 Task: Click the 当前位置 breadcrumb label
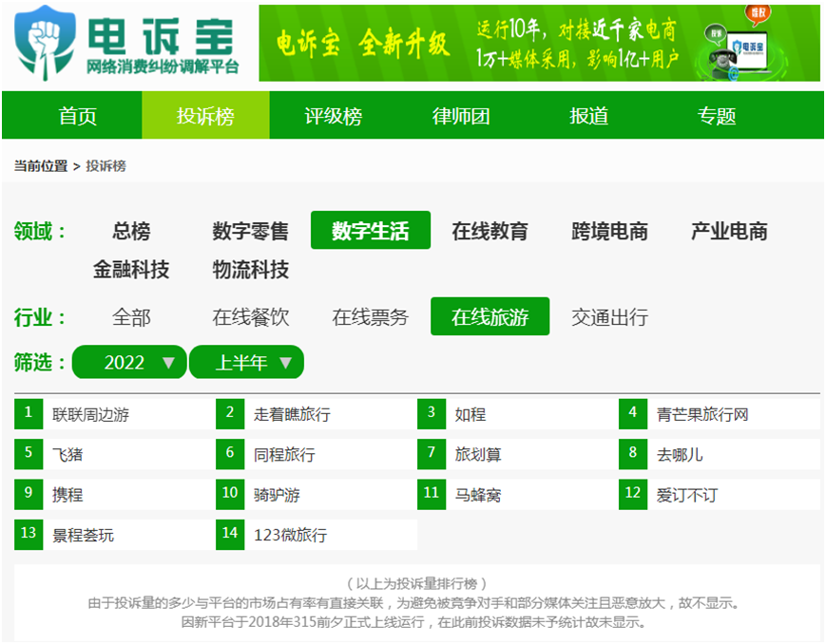(41, 166)
